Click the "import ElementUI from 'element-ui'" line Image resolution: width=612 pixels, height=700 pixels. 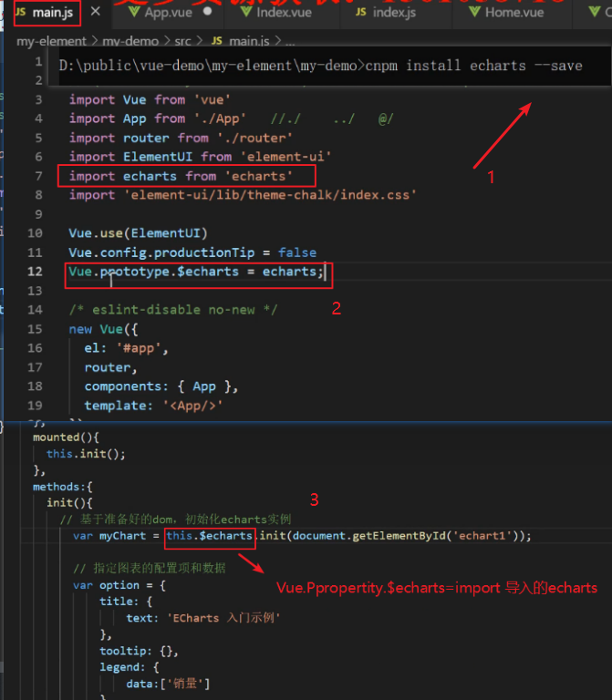200,157
